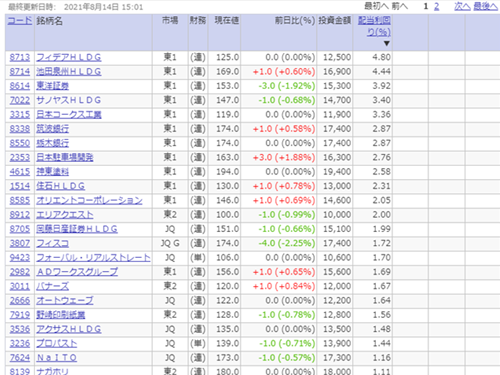Open 池田泉州HLDG stock name link
The height and width of the screenshot is (375, 500).
[69, 72]
